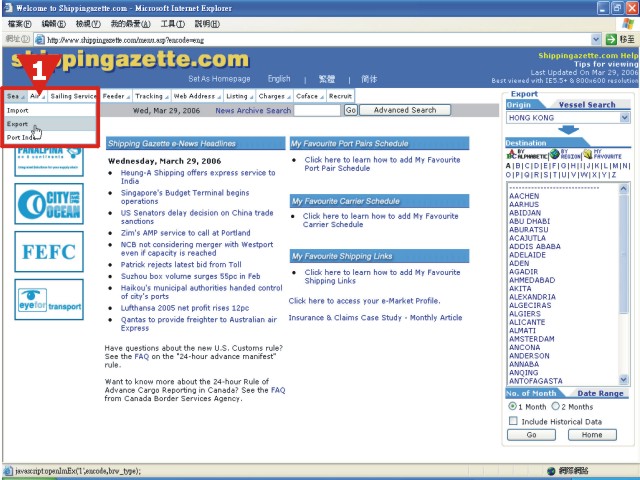640x480 pixels.
Task: Click the Panalpina banner
Action: [49, 162]
